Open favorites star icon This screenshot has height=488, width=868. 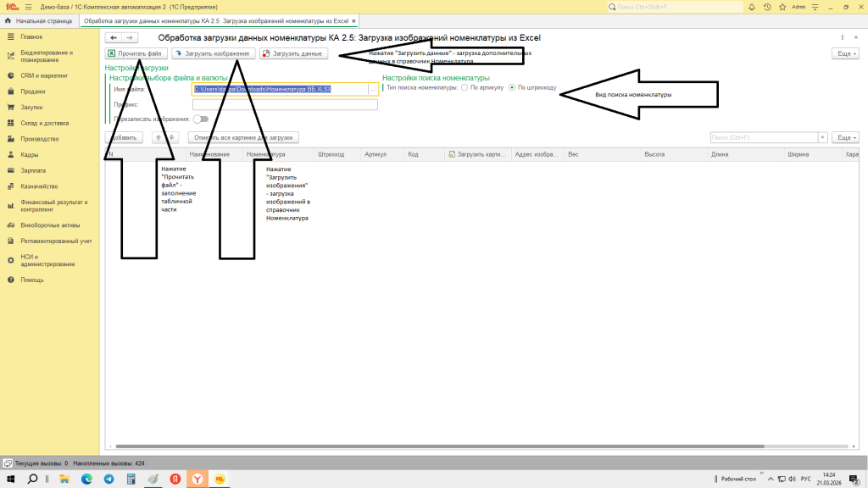tap(782, 7)
